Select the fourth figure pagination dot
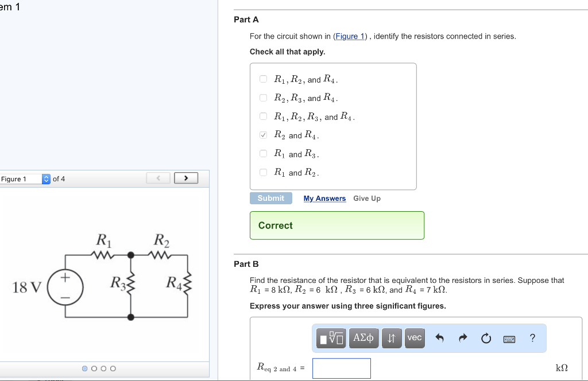The height and width of the screenshot is (381, 588). tap(113, 368)
